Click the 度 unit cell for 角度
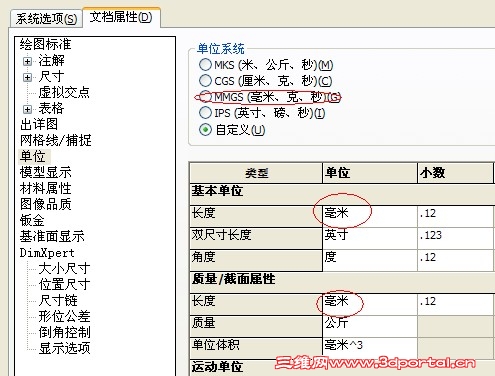Viewport: 495px width, 376px height. click(x=370, y=260)
